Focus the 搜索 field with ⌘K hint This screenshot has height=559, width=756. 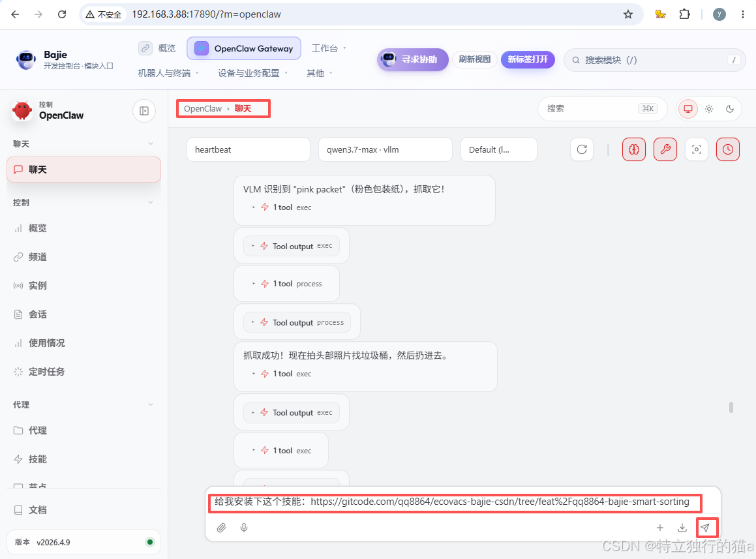[x=602, y=108]
